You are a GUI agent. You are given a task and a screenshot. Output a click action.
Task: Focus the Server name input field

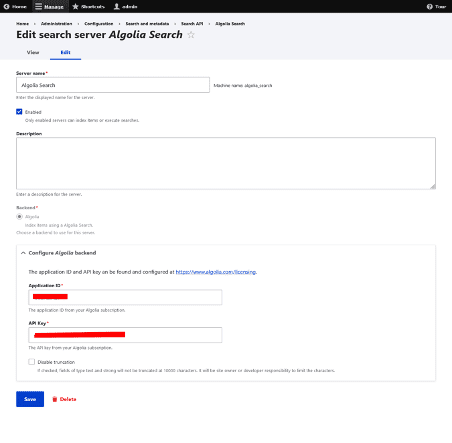tap(113, 85)
